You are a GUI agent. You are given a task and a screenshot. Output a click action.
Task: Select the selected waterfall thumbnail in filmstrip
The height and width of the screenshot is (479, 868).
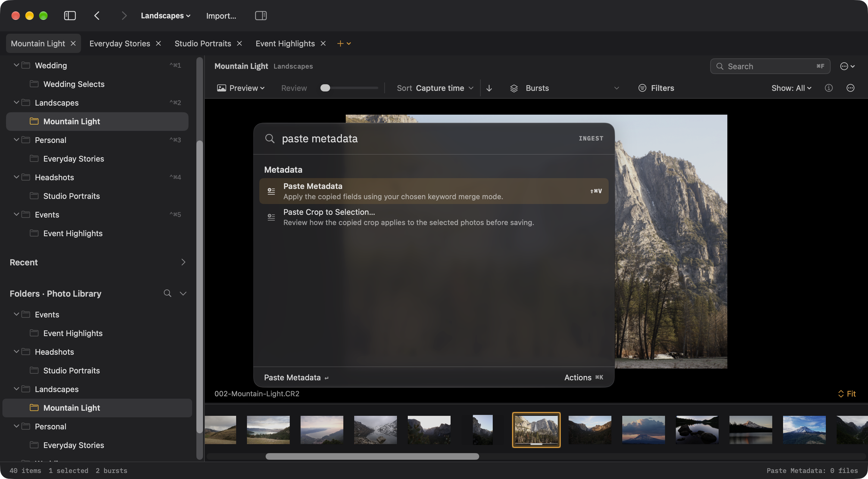pos(536,430)
